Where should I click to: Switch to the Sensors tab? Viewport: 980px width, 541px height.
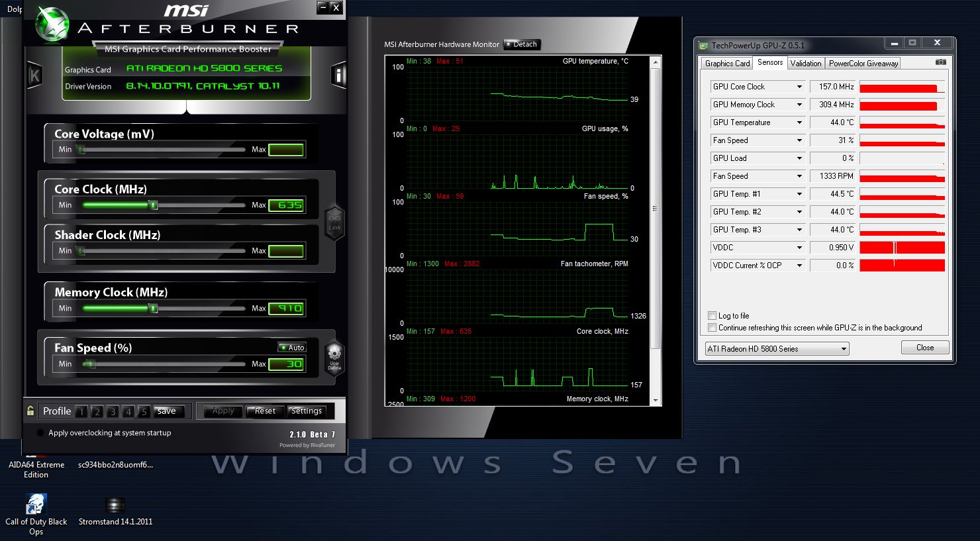[770, 62]
